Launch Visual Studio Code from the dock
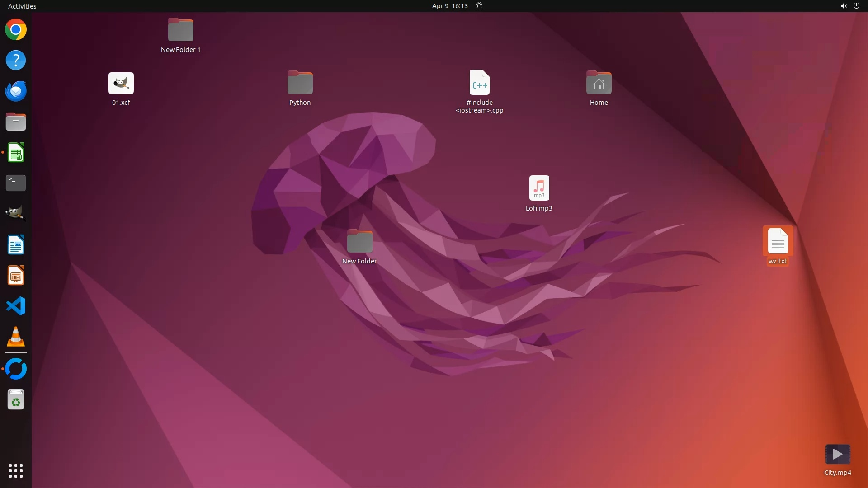 (16, 306)
